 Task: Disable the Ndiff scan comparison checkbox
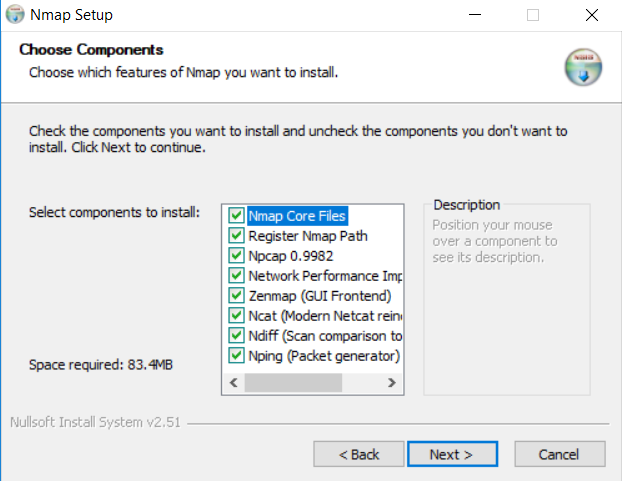pos(236,336)
